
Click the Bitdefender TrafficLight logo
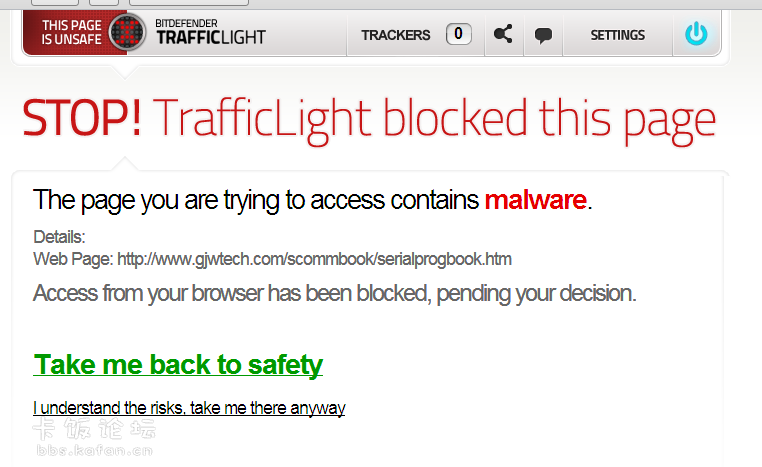[x=210, y=32]
